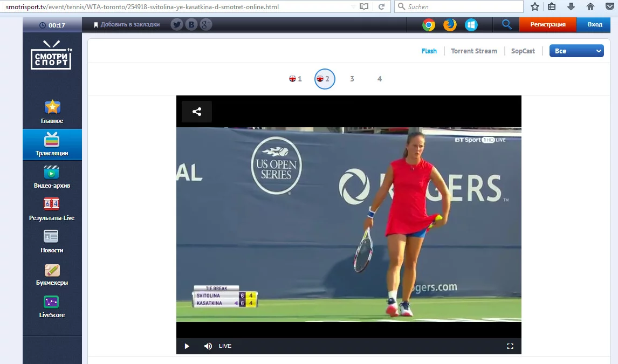The height and width of the screenshot is (364, 618).
Task: Switch to stream channel 1
Action: pyautogui.click(x=295, y=79)
